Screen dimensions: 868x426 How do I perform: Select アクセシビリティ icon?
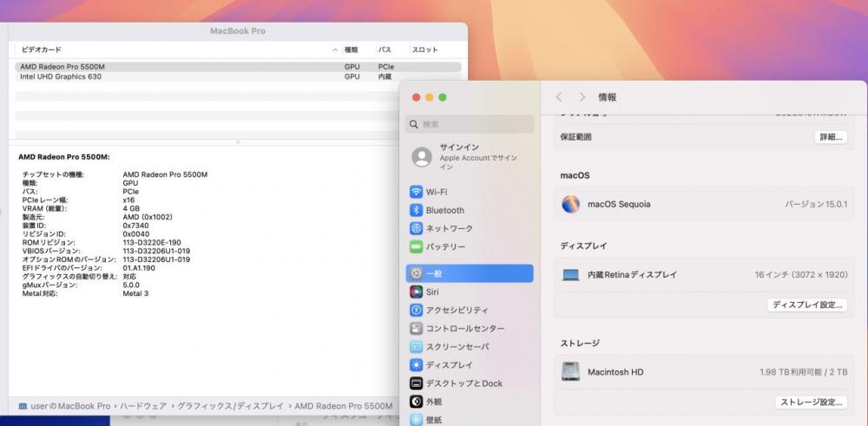(417, 310)
